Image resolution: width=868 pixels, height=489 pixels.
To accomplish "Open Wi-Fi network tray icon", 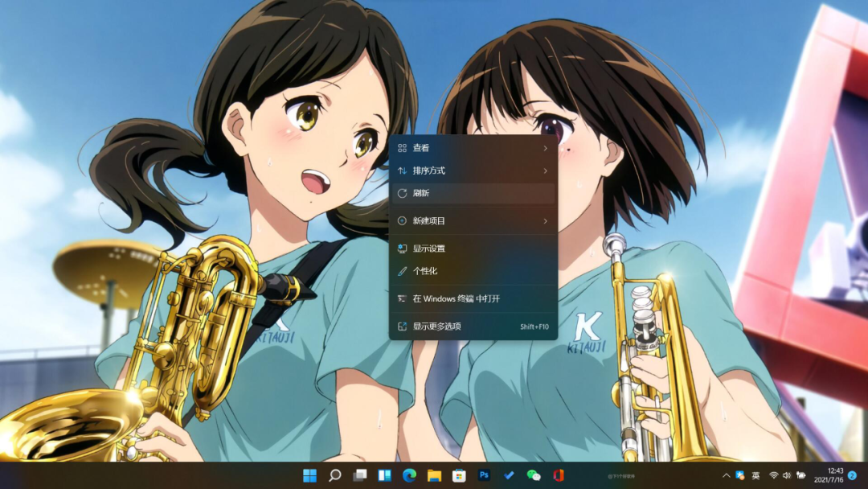I will coord(774,475).
